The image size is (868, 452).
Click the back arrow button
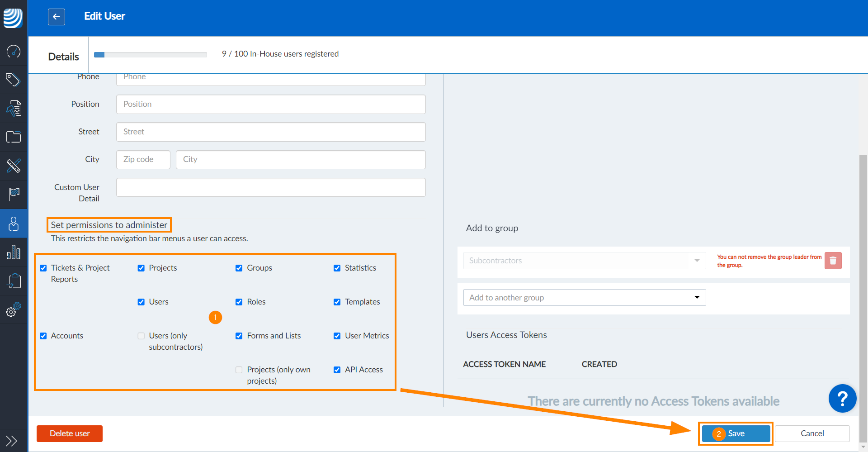coord(57,17)
